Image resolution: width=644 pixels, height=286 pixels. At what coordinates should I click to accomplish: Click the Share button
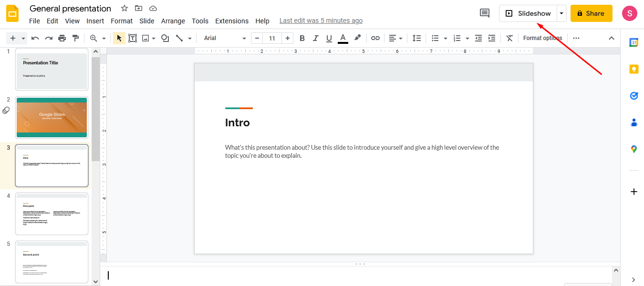coord(591,13)
